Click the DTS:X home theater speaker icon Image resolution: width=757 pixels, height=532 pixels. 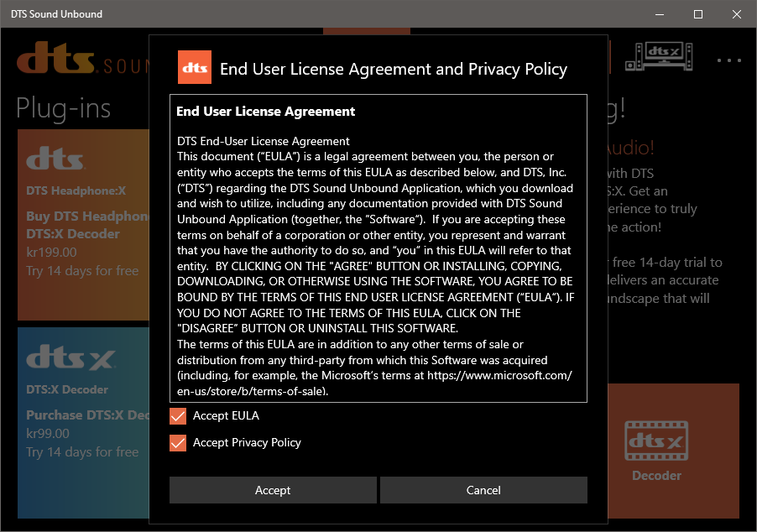tap(659, 56)
